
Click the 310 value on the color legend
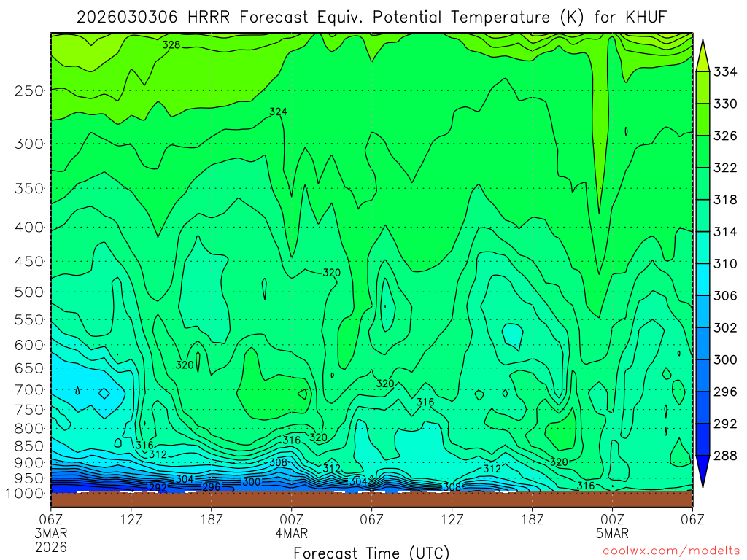725,264
